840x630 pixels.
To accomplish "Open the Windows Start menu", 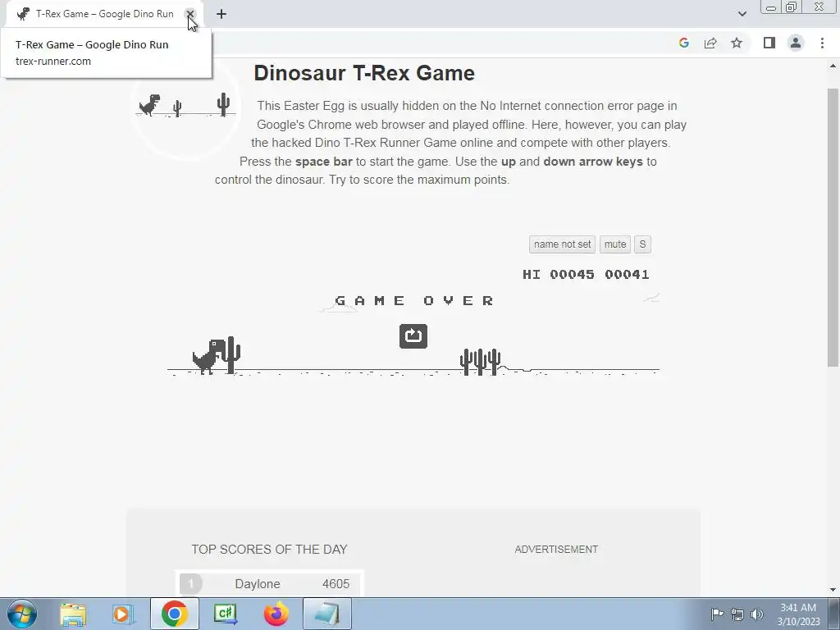I will click(x=22, y=614).
